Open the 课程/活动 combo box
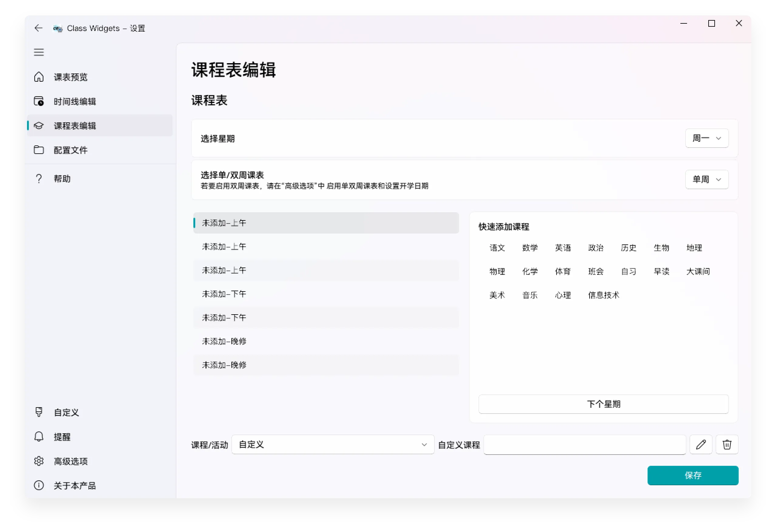Viewport: 776px width, 532px height. tap(332, 445)
